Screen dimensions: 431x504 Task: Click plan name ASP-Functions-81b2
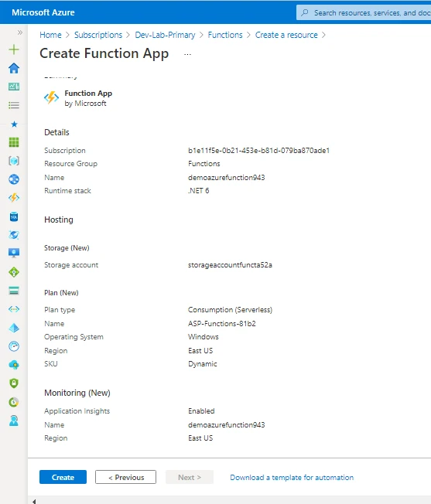(x=222, y=324)
